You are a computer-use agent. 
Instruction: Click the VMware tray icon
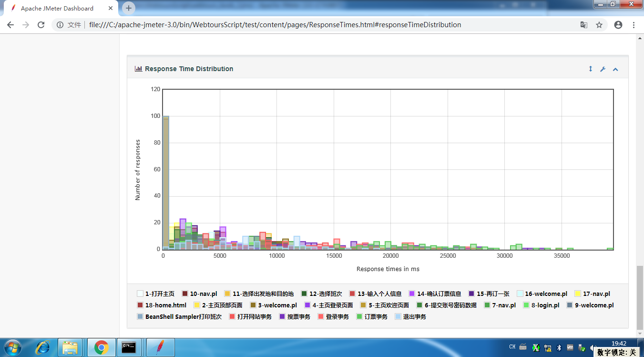pyautogui.click(x=570, y=348)
